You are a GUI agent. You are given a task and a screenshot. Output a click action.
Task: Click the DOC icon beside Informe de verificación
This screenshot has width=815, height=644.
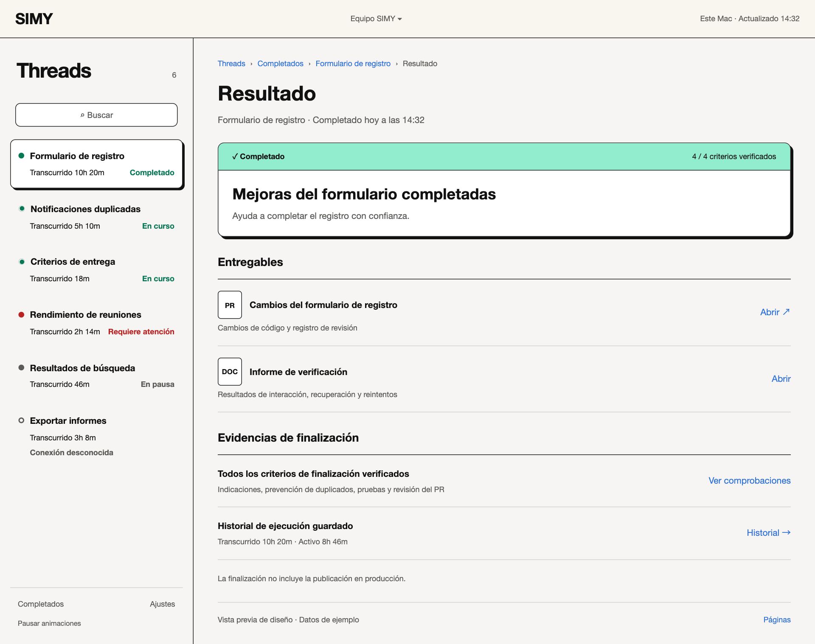[x=230, y=372]
